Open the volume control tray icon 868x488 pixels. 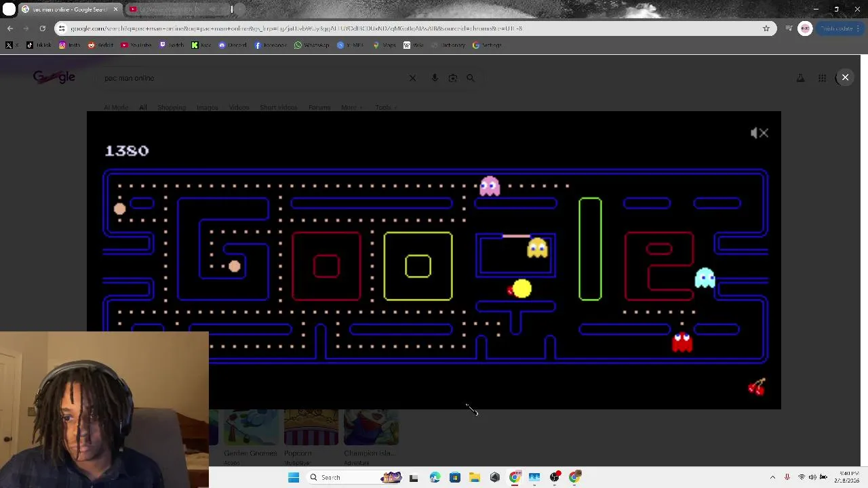click(x=812, y=477)
